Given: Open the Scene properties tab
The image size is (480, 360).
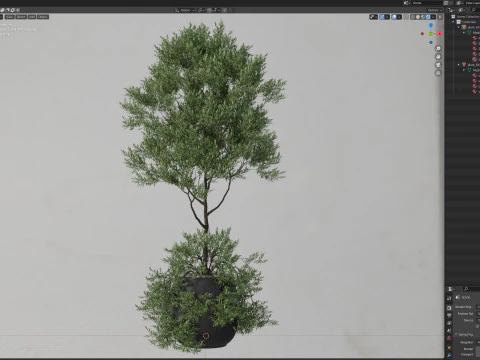Looking at the screenshot, I should pos(449,330).
